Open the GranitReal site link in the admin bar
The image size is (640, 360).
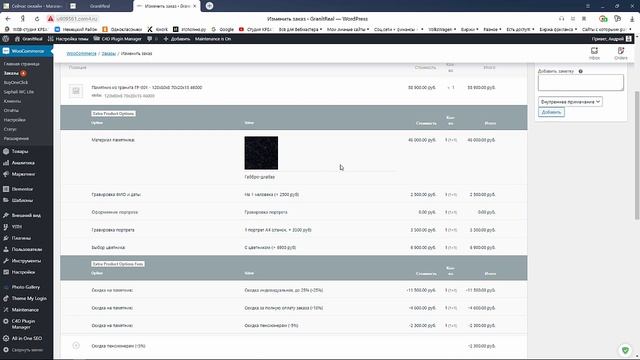coord(29,39)
